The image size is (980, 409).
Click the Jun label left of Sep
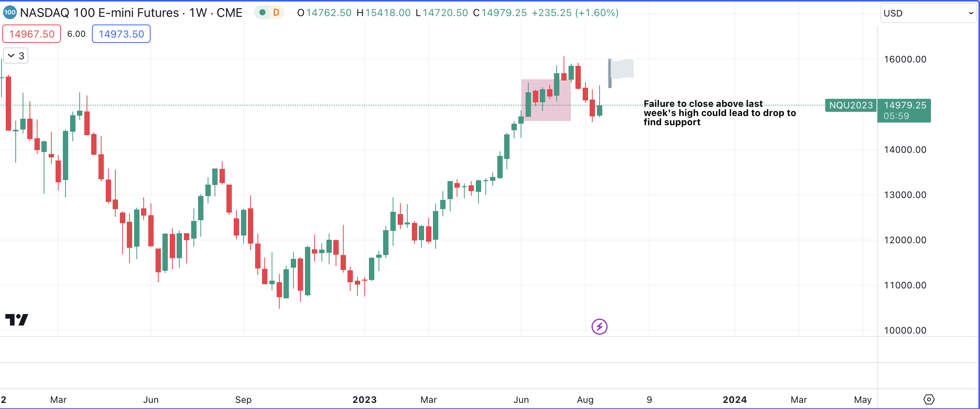(151, 400)
